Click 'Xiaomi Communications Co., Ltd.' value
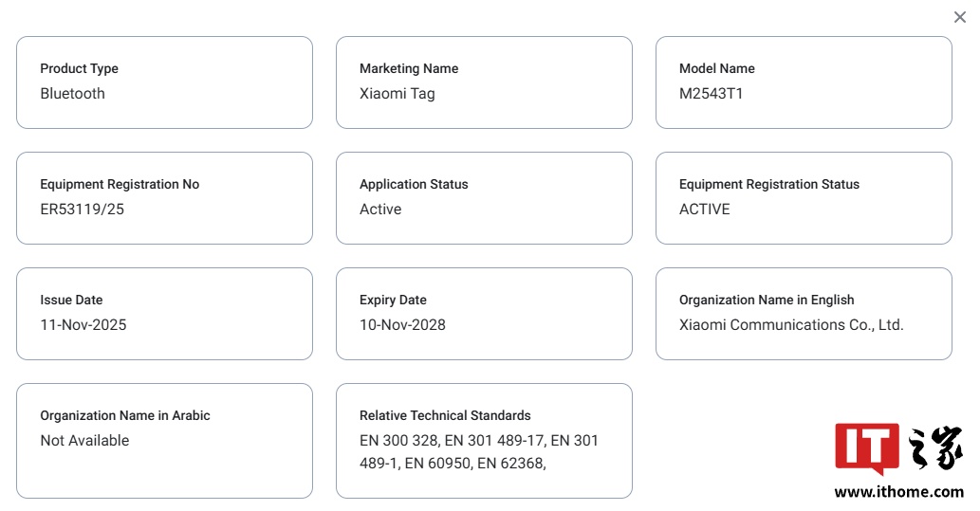Viewport: 980px width, 511px height. (x=791, y=325)
